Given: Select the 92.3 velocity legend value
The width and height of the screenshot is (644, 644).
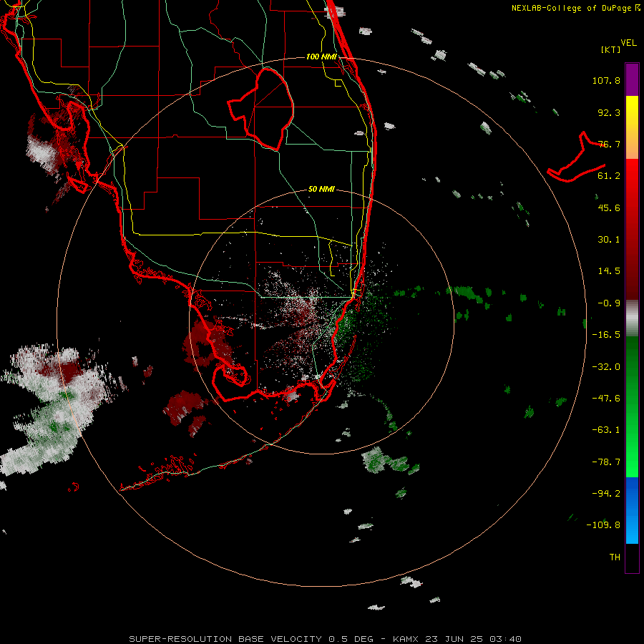Looking at the screenshot, I should [609, 112].
